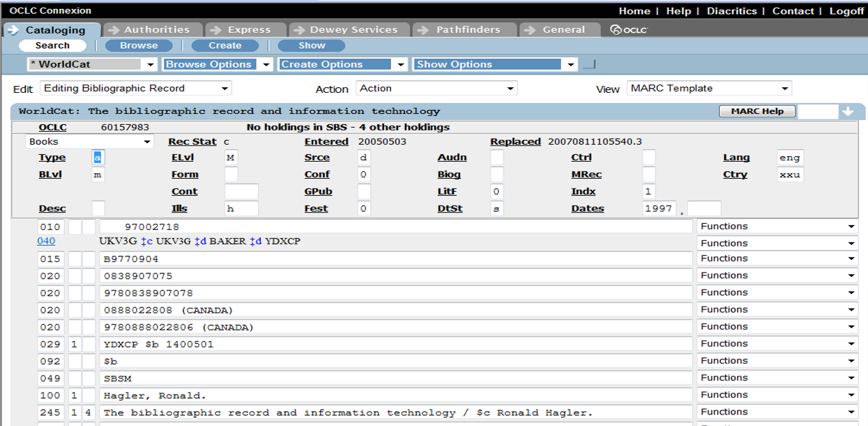Click the Logoff link
868x426 pixels.
(x=846, y=11)
